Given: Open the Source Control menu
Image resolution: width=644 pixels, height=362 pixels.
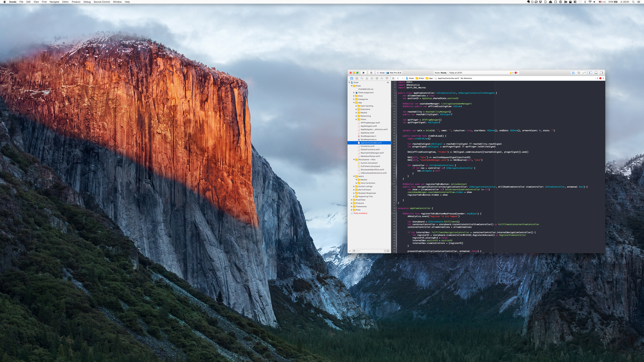Looking at the screenshot, I should (x=102, y=2).
